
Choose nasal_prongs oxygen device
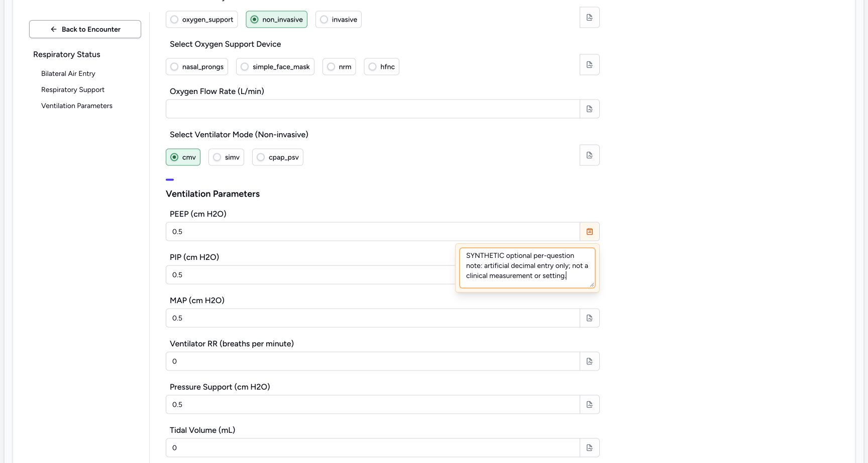(196, 67)
